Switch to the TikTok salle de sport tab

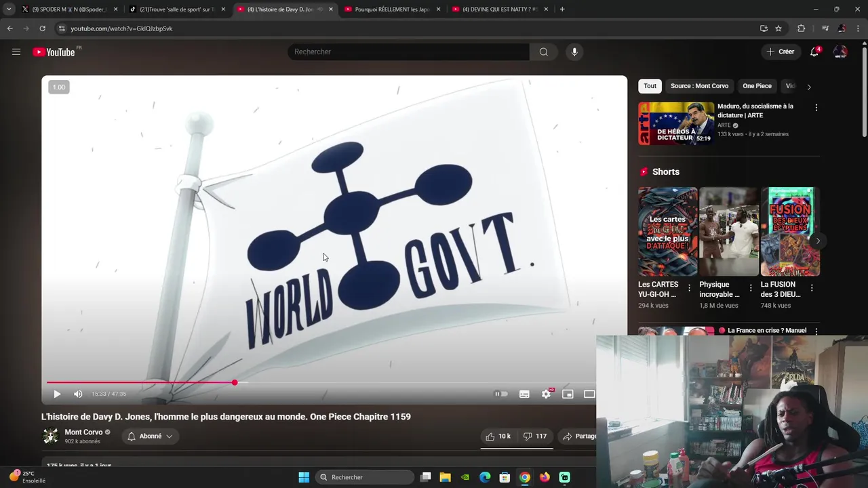pyautogui.click(x=177, y=9)
